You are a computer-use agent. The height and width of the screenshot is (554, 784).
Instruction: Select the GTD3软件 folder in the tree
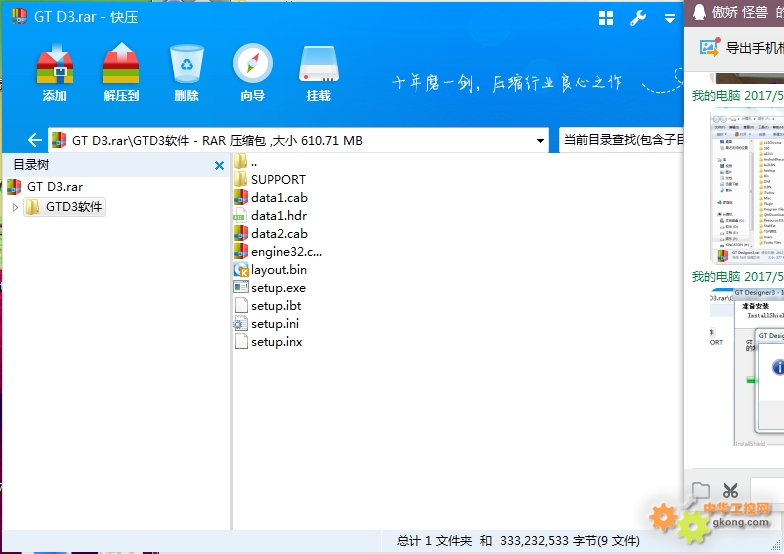[x=64, y=207]
